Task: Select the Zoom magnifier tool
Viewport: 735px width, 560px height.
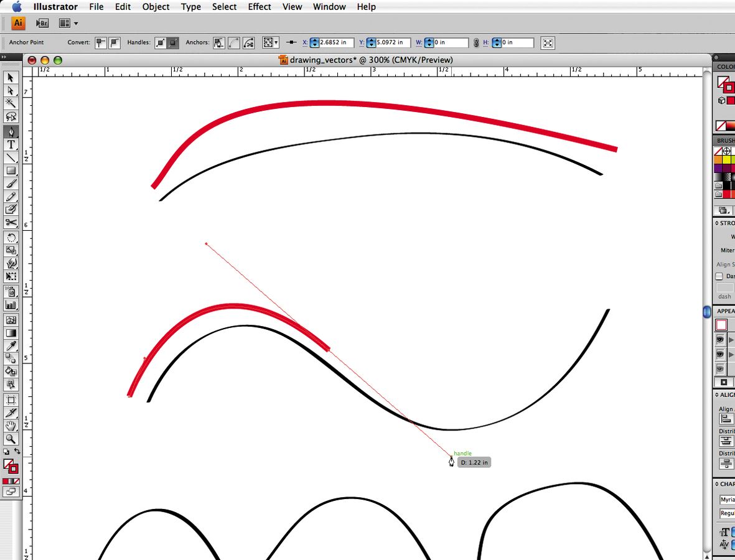Action: coord(11,439)
